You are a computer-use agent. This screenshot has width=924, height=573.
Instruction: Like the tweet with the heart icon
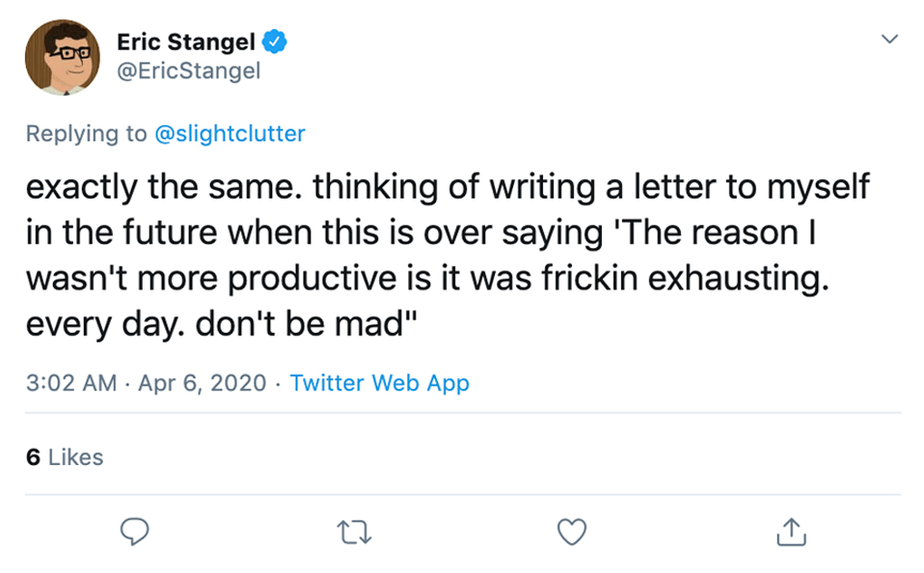pyautogui.click(x=572, y=531)
